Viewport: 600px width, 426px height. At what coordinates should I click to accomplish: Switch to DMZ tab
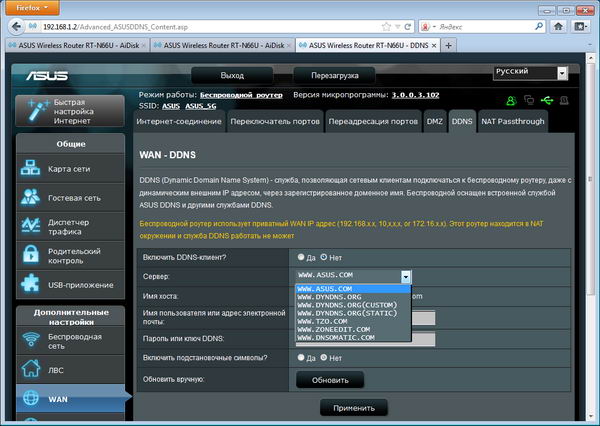point(435,121)
